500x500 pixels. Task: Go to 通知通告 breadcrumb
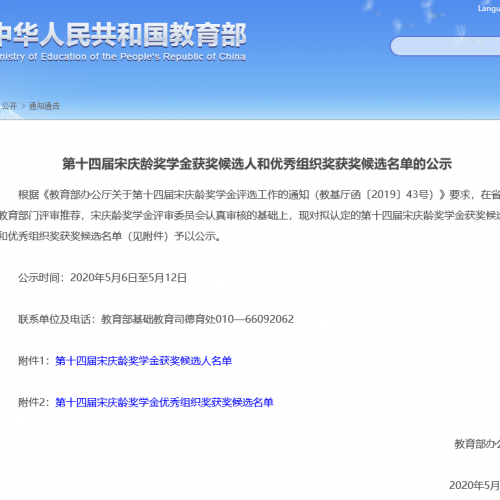(44, 106)
